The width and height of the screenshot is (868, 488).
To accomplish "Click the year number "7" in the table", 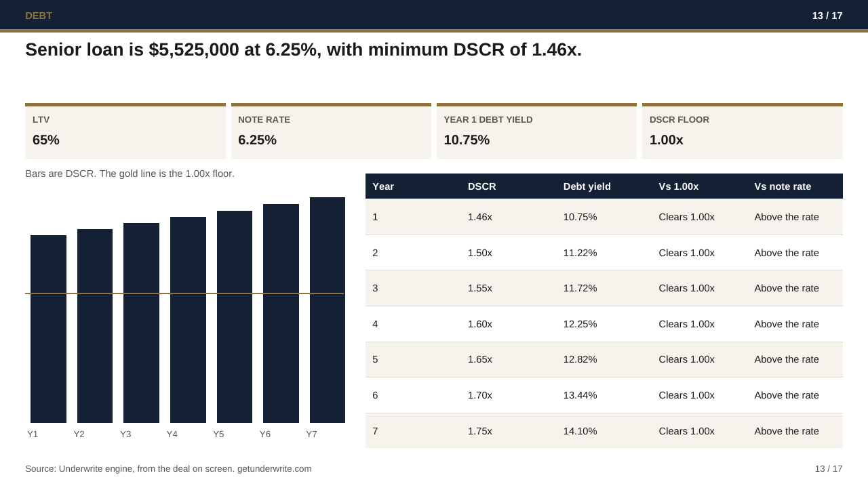I will tap(375, 431).
